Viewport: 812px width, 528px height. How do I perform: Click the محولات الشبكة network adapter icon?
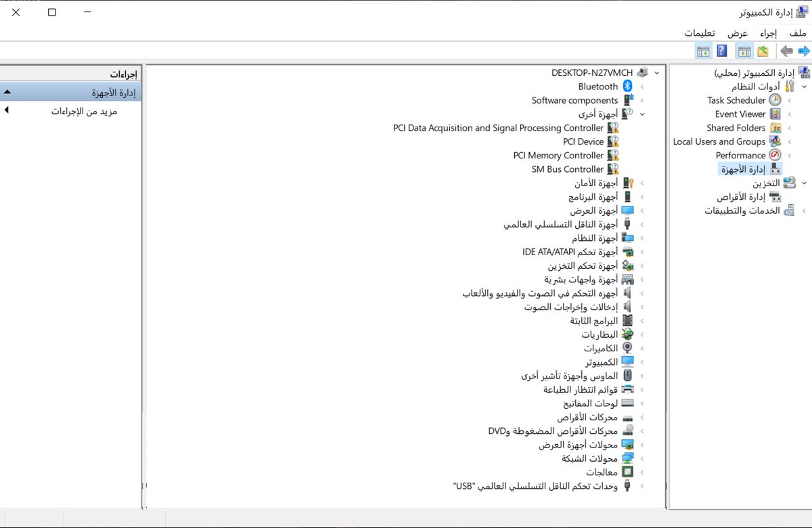(628, 458)
